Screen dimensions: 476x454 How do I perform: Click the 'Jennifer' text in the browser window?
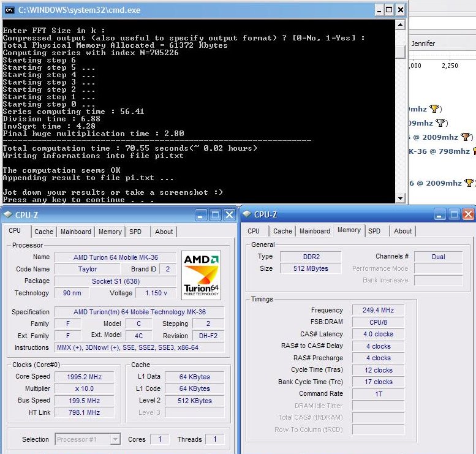pyautogui.click(x=423, y=44)
